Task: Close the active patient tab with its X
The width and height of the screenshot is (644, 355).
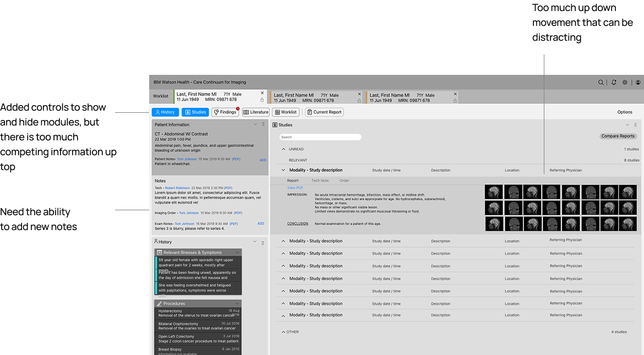Action: pyautogui.click(x=262, y=93)
